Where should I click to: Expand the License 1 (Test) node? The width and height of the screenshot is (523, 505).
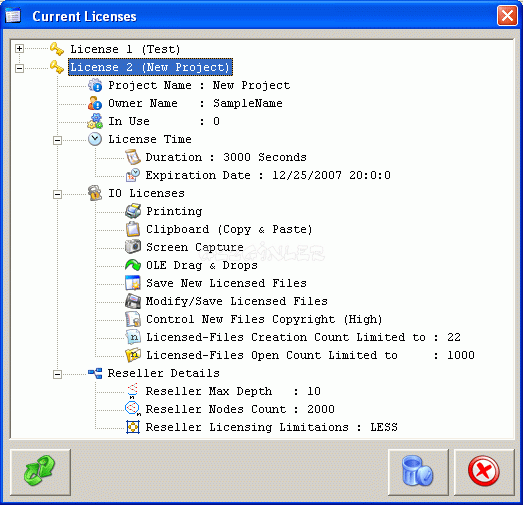tap(19, 49)
